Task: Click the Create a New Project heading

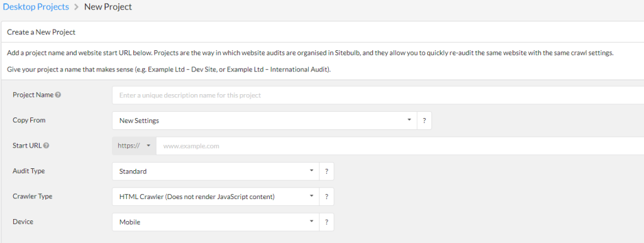Action: pyautogui.click(x=41, y=32)
